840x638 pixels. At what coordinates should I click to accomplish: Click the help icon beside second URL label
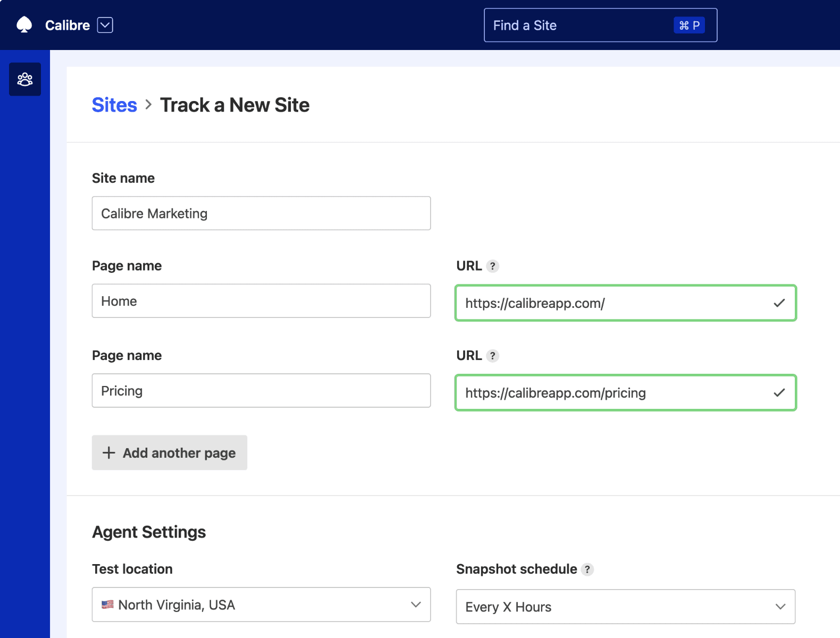[493, 356]
